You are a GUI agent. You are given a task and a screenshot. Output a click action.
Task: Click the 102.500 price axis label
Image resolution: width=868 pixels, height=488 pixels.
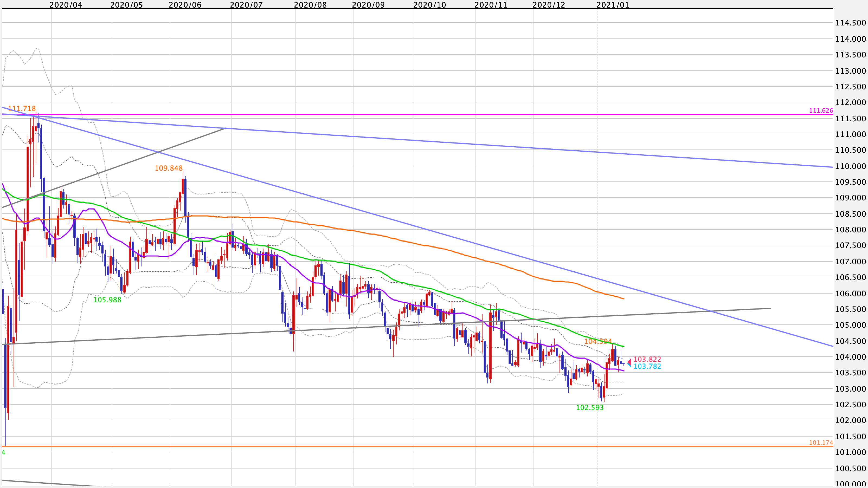pos(850,405)
